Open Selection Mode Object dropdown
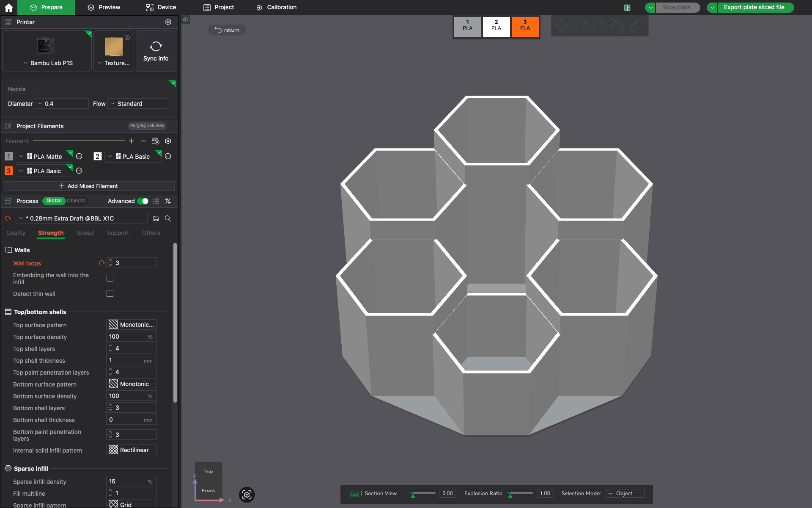This screenshot has height=508, width=812. 625,494
